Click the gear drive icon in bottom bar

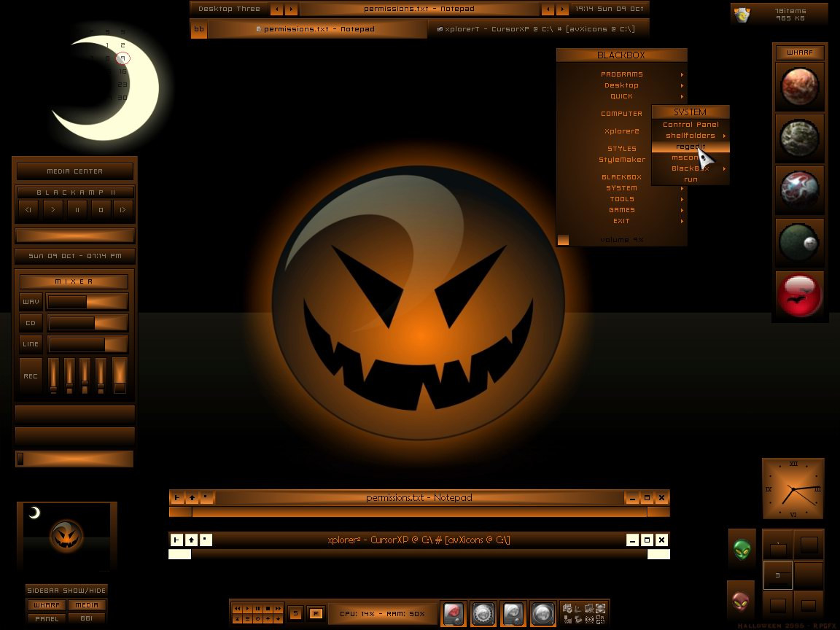483,612
